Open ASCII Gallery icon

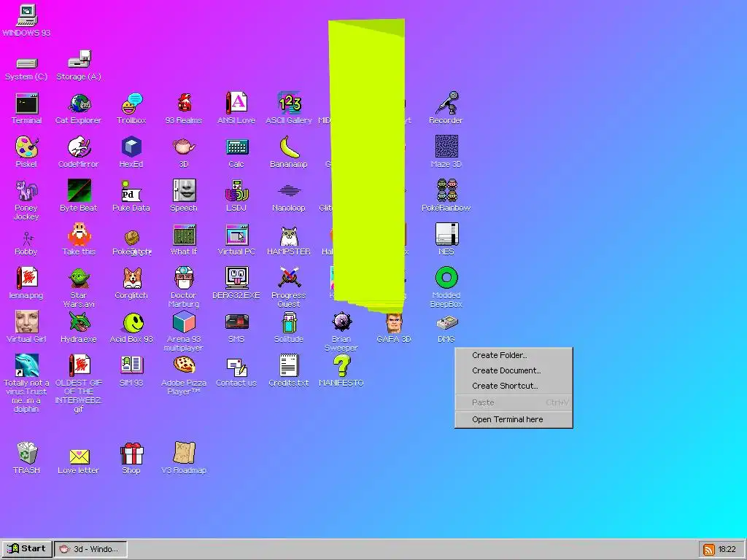(289, 104)
